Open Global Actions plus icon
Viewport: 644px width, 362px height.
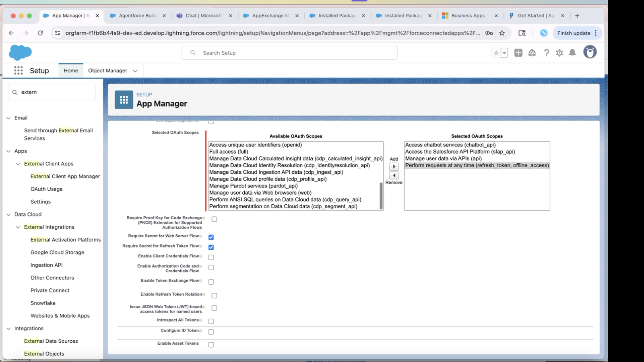point(518,53)
